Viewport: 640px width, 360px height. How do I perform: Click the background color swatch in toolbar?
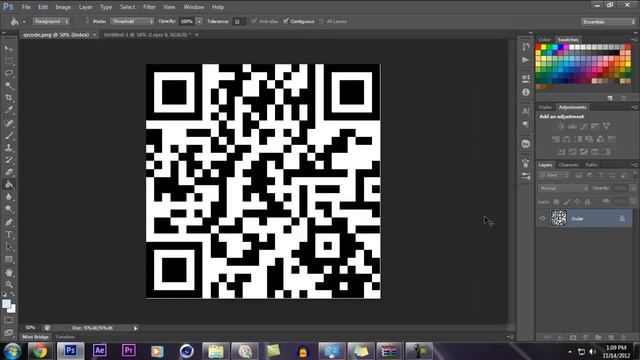(x=13, y=310)
